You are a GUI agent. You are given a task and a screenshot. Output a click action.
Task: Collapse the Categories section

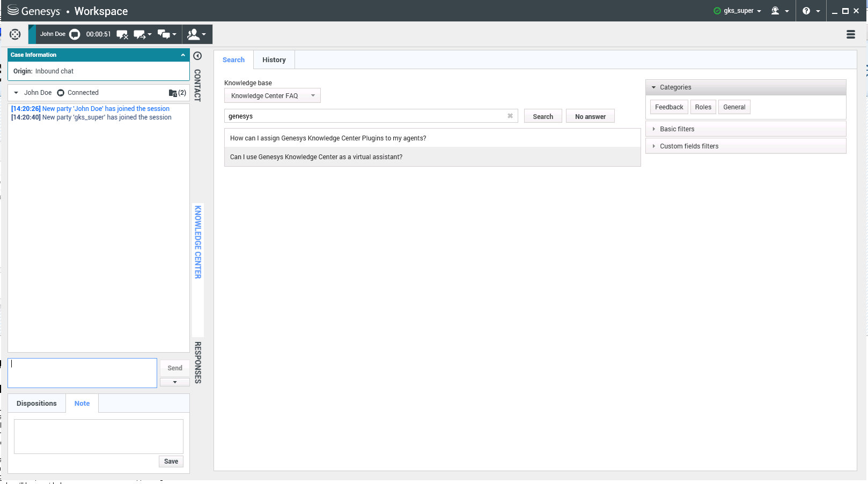click(746, 87)
